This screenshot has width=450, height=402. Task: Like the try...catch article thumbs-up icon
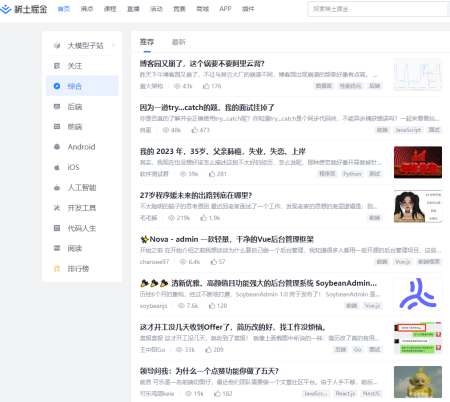(x=195, y=130)
